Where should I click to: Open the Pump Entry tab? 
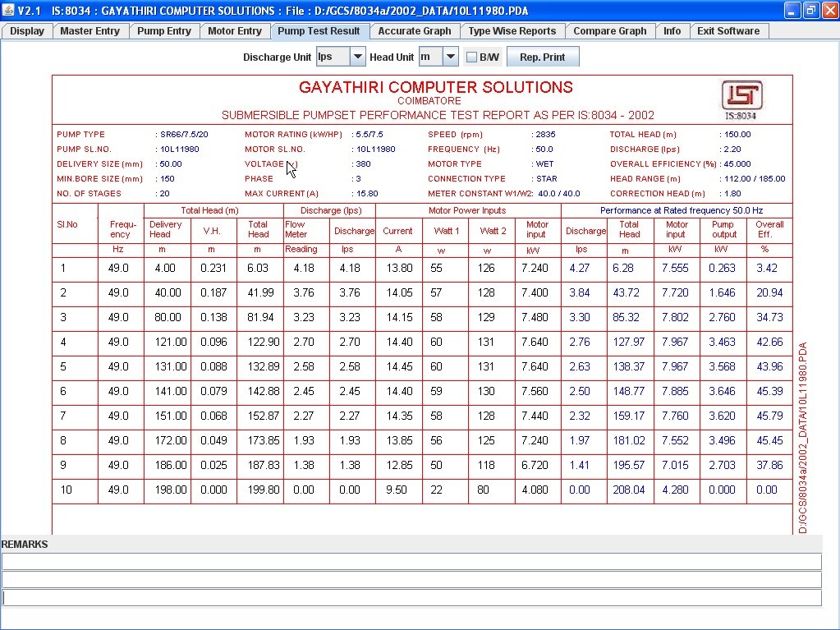click(164, 31)
